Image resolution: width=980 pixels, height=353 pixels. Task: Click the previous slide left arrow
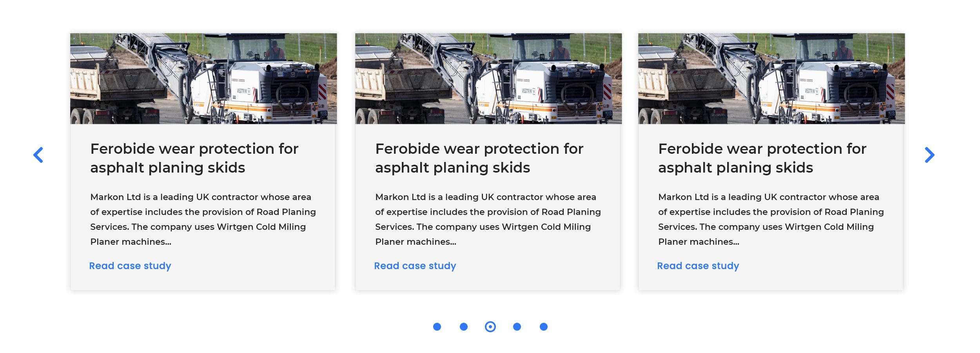tap(38, 155)
